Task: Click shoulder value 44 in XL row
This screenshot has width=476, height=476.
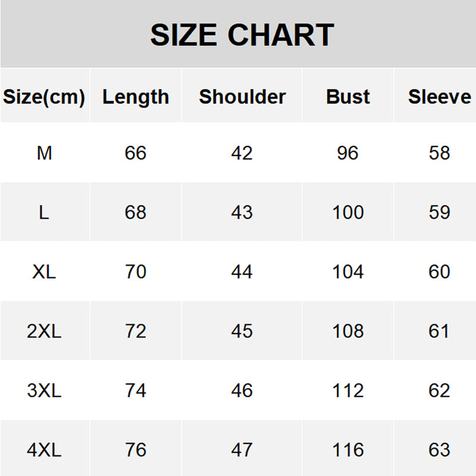Action: point(242,272)
